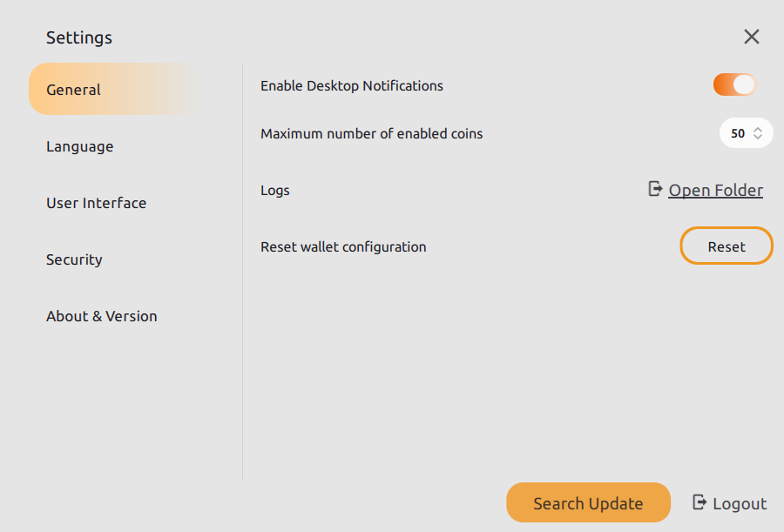
Task: Click the Logout text label
Action: [x=740, y=503]
